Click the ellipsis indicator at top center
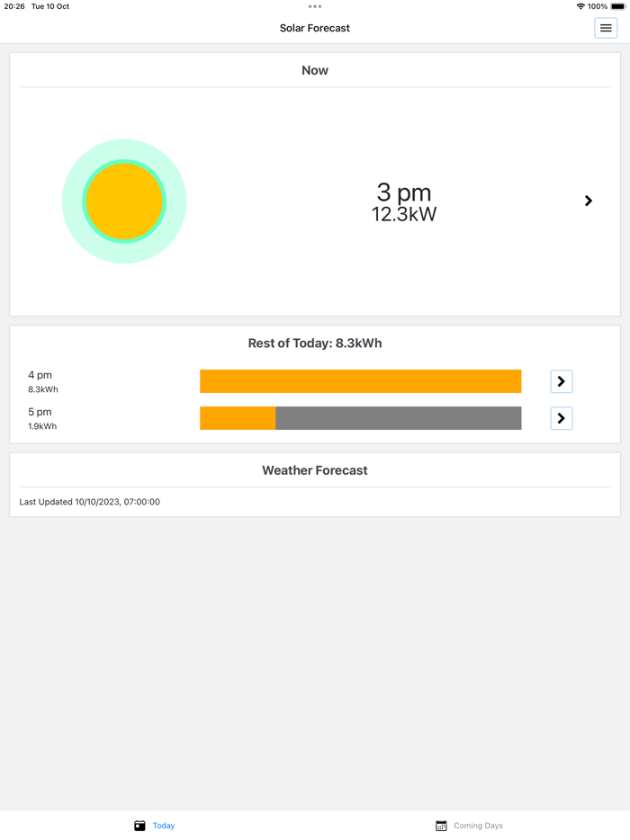Viewport: 630px width, 840px height. [x=315, y=5]
